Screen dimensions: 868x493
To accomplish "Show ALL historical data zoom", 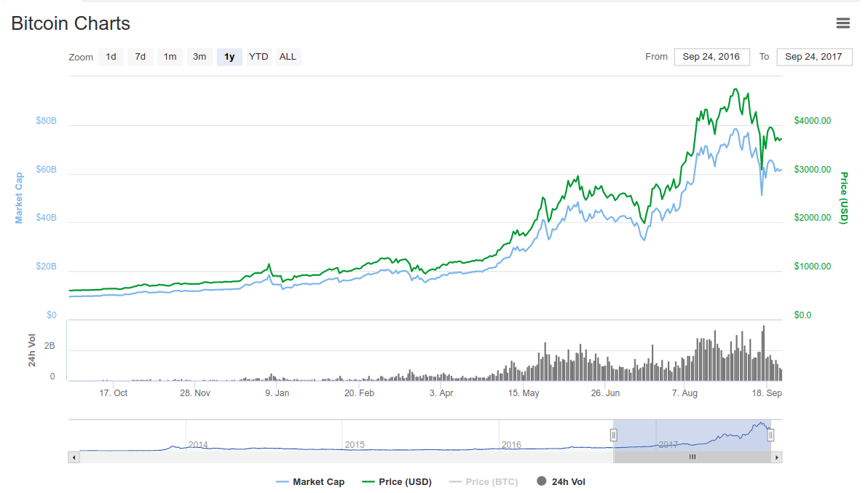I will [x=288, y=57].
